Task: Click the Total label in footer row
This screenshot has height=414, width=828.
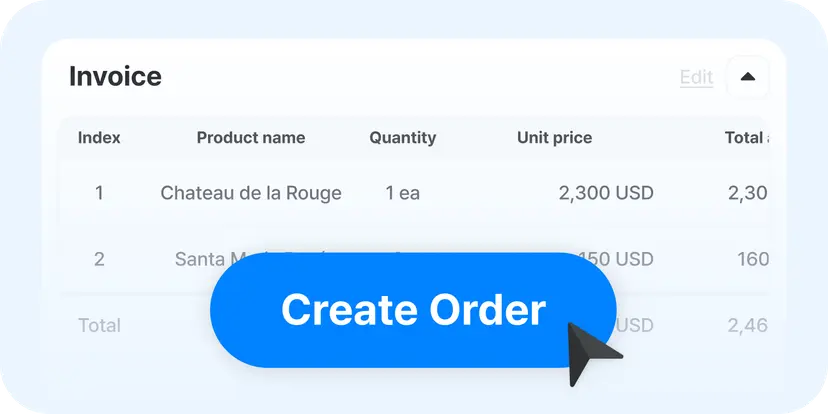Action: click(99, 325)
